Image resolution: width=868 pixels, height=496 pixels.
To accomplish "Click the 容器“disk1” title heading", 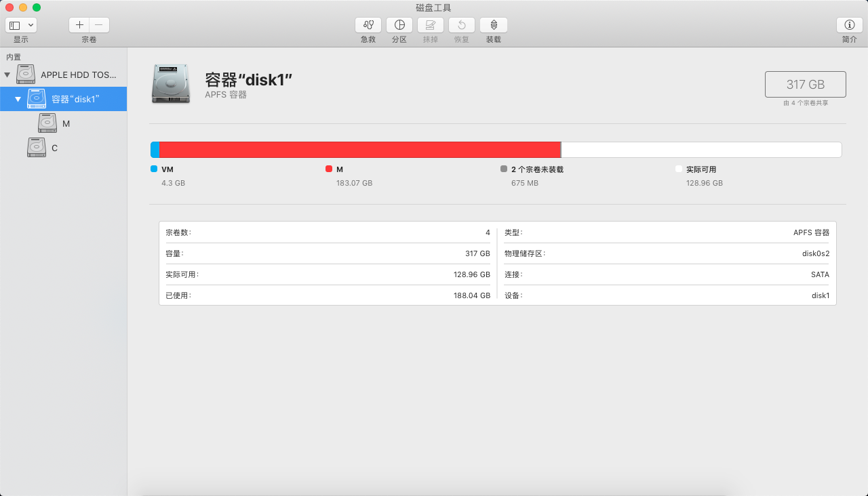I will click(248, 79).
